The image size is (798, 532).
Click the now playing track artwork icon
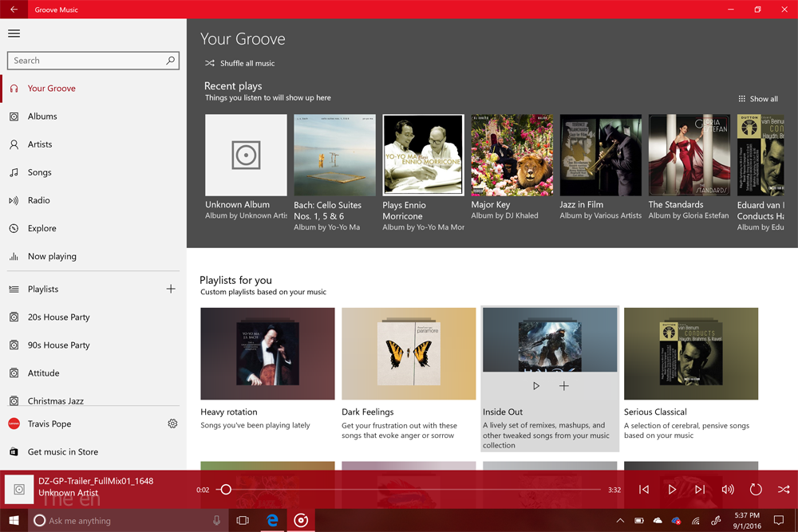point(19,489)
